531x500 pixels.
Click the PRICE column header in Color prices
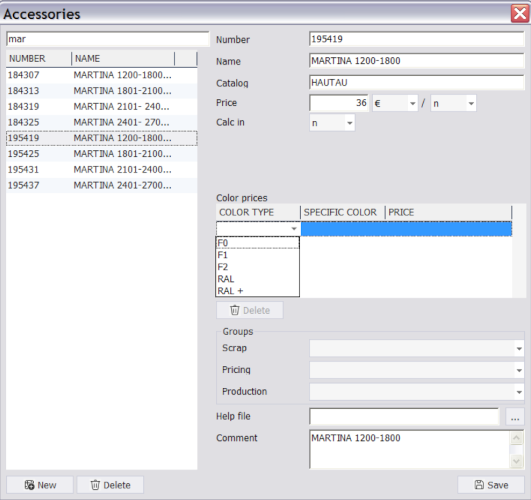pyautogui.click(x=448, y=212)
